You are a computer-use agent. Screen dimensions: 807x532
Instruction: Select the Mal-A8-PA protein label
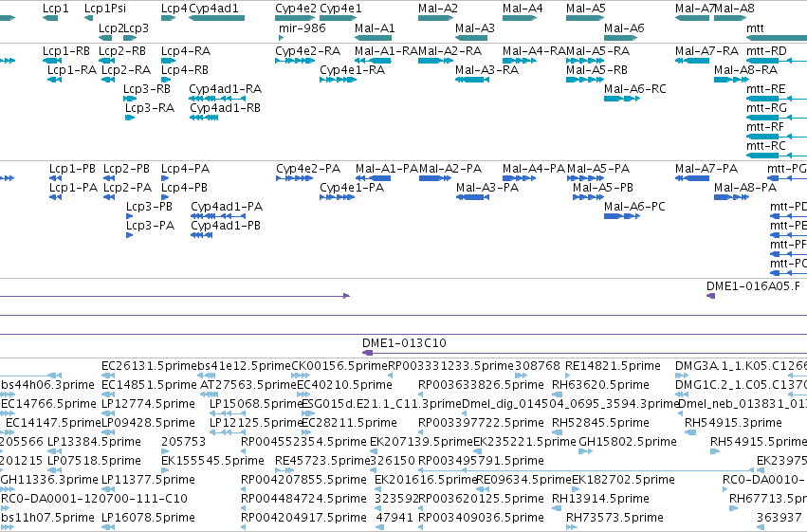(745, 187)
